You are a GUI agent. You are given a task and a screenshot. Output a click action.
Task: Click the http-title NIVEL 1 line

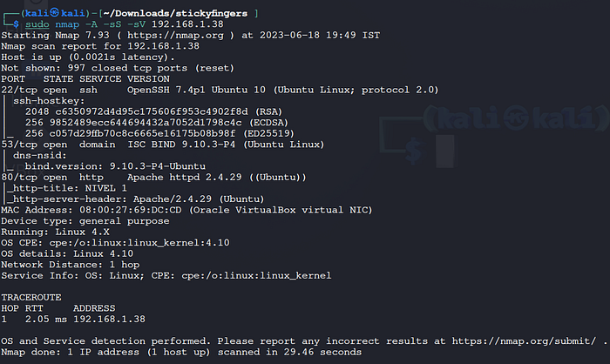tap(70, 186)
